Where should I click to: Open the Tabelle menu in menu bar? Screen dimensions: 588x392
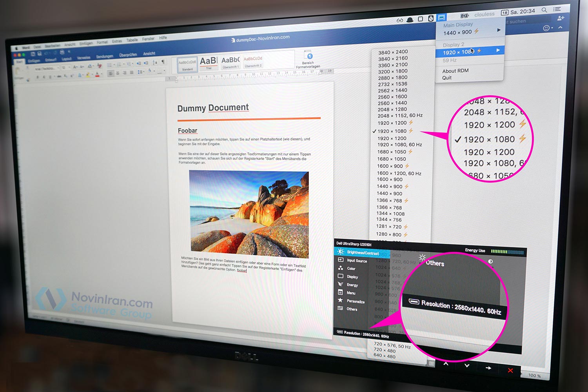click(x=132, y=40)
